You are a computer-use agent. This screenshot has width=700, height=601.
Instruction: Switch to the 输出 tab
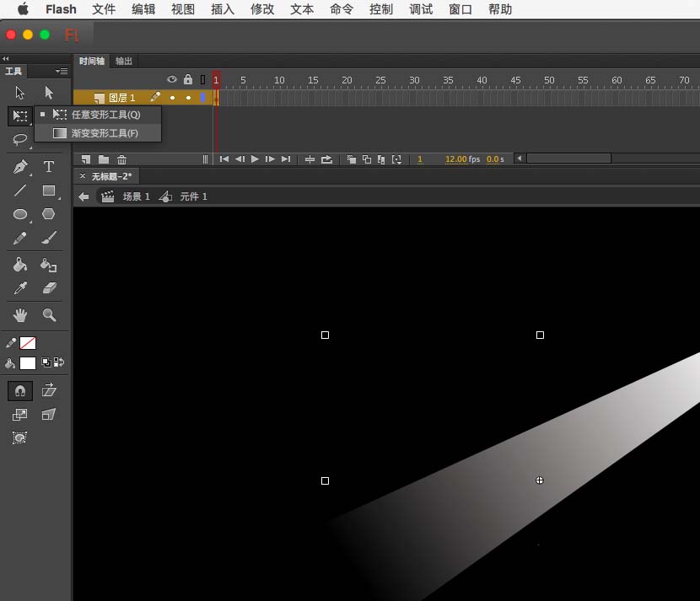pyautogui.click(x=124, y=61)
